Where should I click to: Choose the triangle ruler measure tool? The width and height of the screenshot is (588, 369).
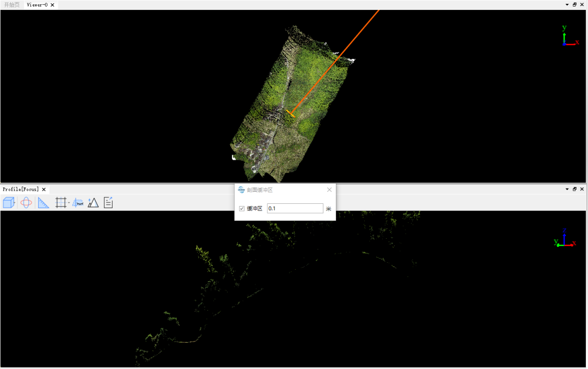tap(44, 203)
